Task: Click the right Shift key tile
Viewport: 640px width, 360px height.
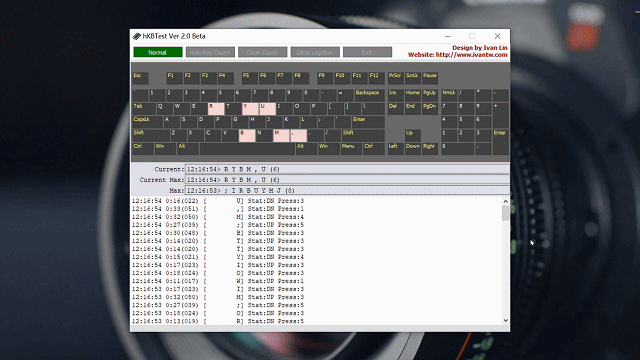Action: 363,136
